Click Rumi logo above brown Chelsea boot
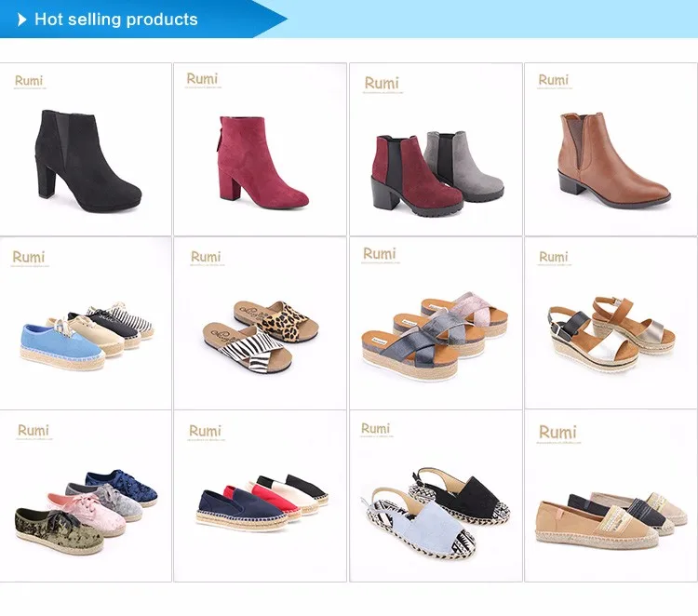Image resolution: width=698 pixels, height=616 pixels. (x=554, y=81)
